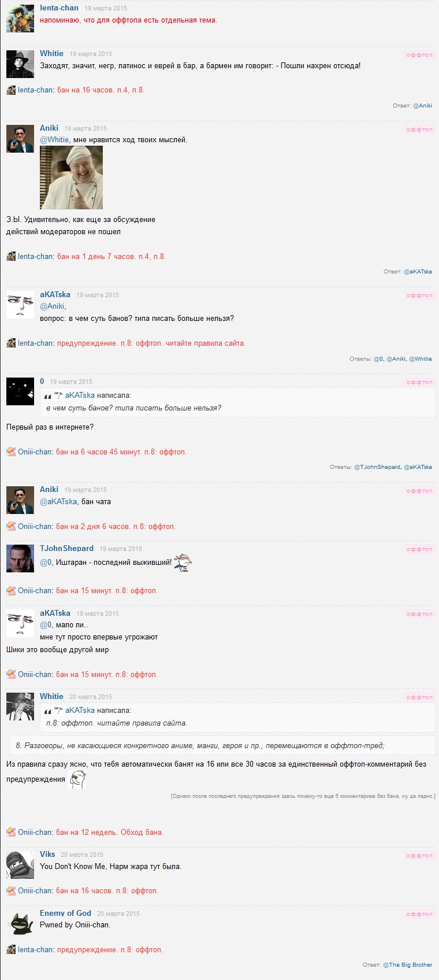439x980 pixels.
Task: Click the 20 марта 2015 date on Viks' comment
Action: coord(82,855)
